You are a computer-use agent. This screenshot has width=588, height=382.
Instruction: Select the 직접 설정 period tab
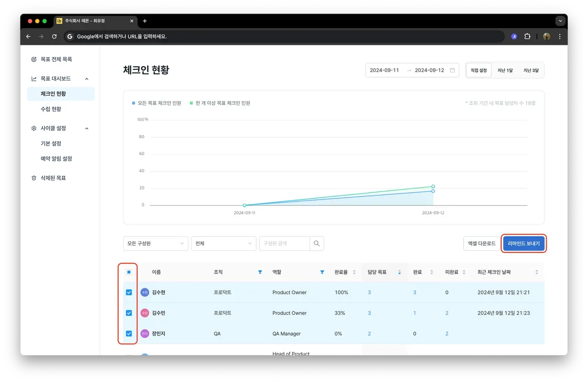point(479,70)
